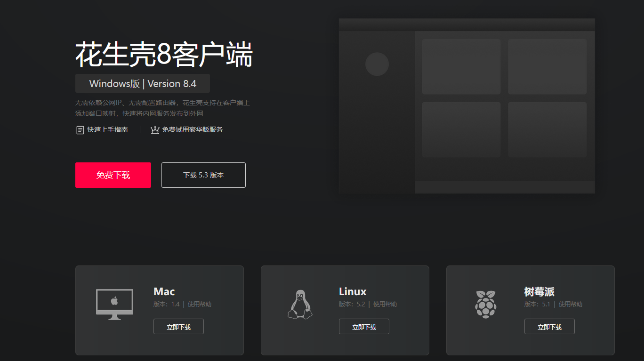644x361 pixels.
Task: Click the Linux penguin icon
Action: click(300, 305)
